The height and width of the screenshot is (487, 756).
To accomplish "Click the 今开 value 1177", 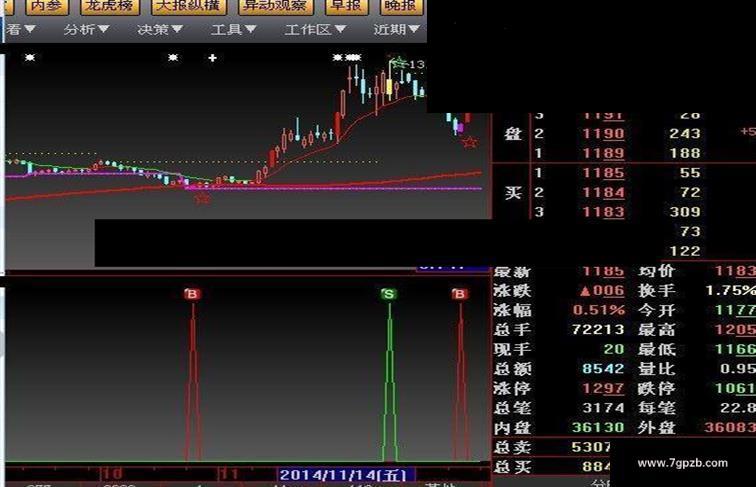I will (x=735, y=310).
